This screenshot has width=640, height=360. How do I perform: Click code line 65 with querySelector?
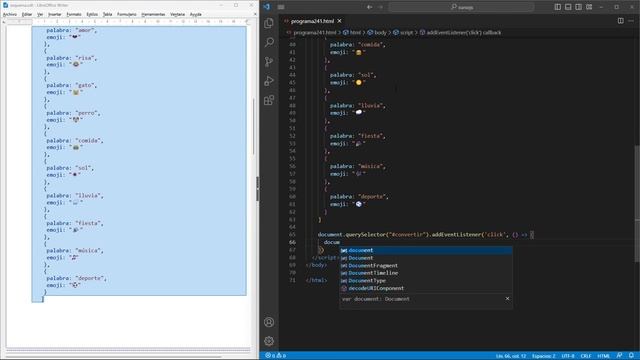[x=426, y=235]
